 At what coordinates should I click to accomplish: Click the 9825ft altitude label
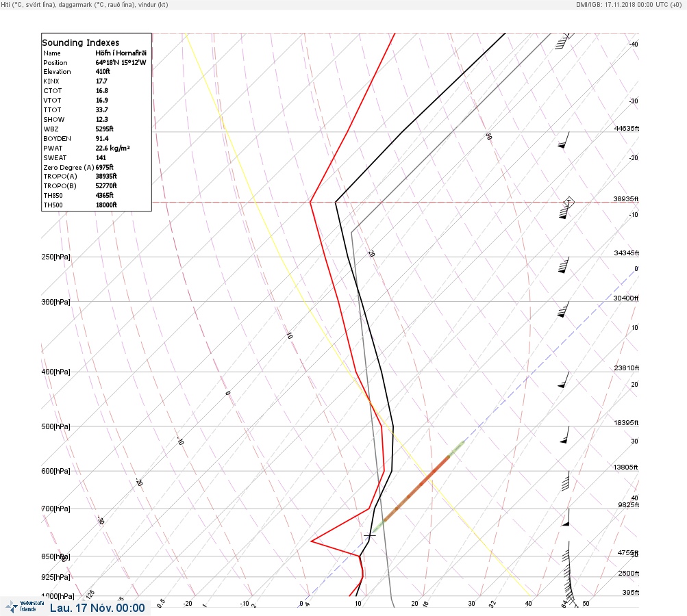[x=629, y=505]
